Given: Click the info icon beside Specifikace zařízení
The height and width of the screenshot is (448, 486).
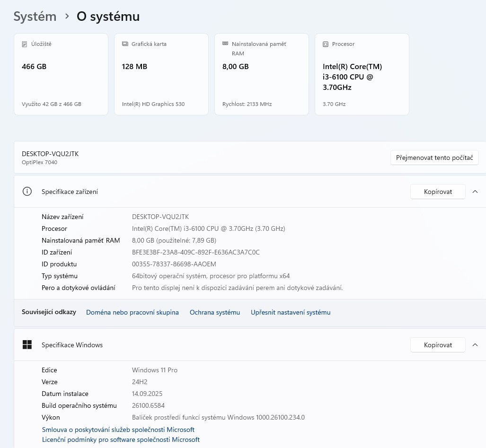Looking at the screenshot, I should pos(27,192).
